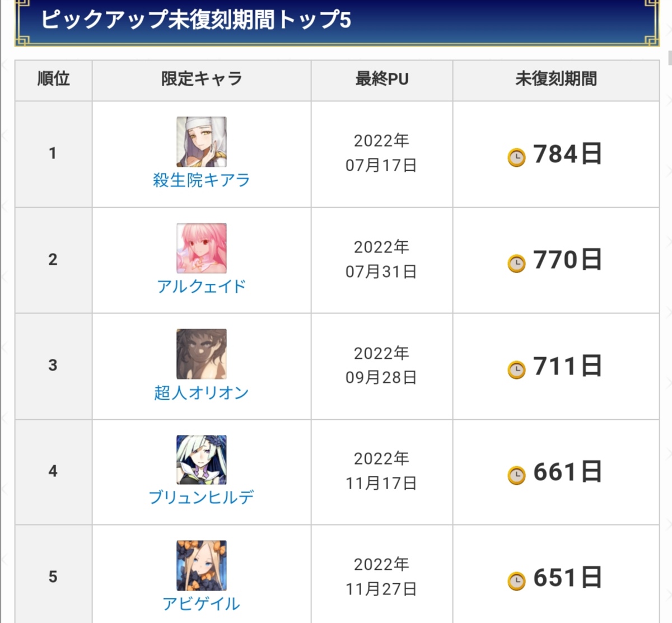Click the 超人オリオン character portrait
The height and width of the screenshot is (623, 672).
(202, 354)
